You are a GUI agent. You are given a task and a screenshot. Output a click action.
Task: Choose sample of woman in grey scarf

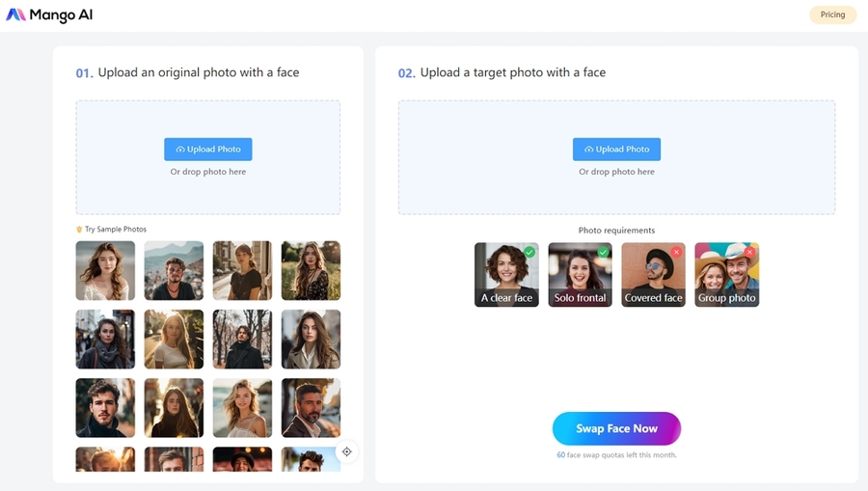105,339
